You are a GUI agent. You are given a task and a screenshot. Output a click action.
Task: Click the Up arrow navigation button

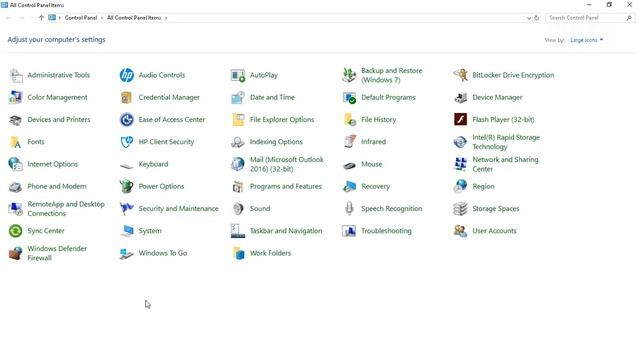click(41, 18)
